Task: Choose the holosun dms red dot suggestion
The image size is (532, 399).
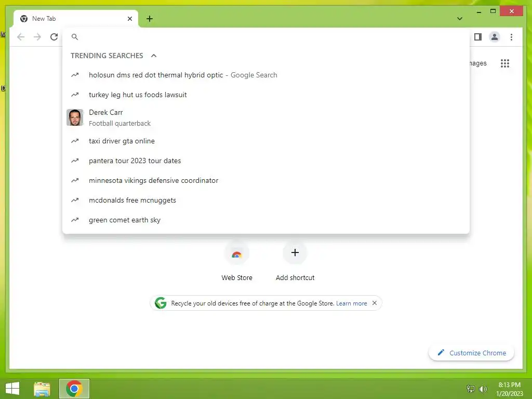Action: [x=266, y=75]
